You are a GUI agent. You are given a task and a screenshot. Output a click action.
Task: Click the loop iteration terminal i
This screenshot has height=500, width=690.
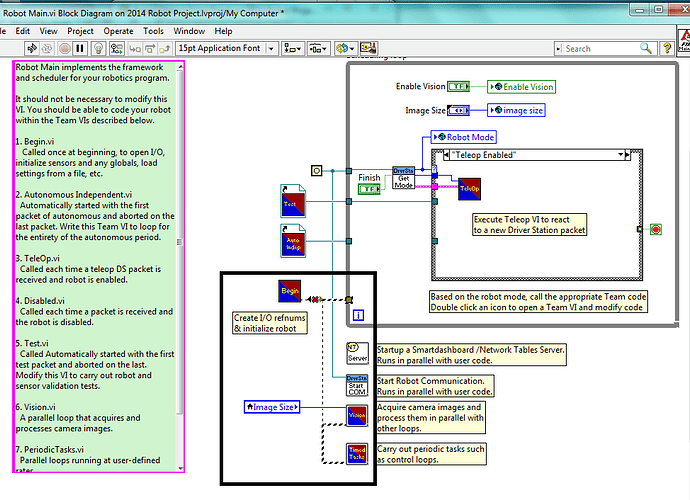pos(358,315)
